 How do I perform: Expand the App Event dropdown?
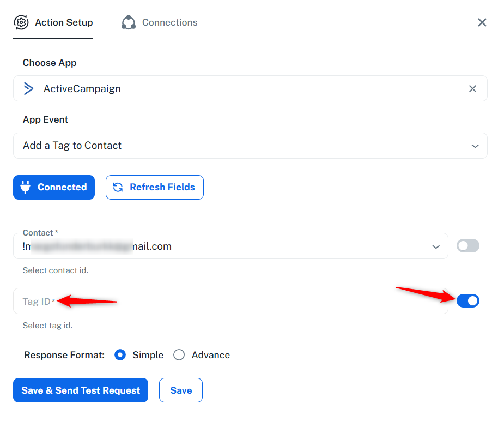(250, 146)
